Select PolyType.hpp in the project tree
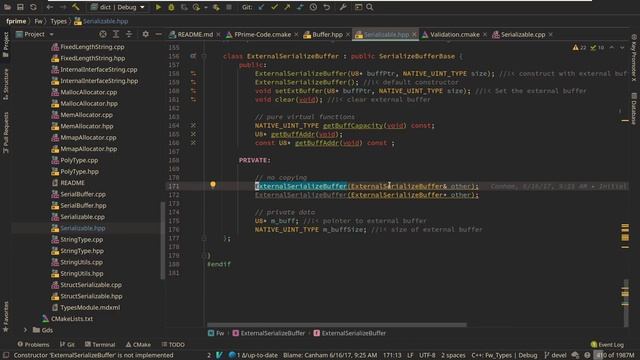Image resolution: width=640 pixels, height=360 pixels. (x=79, y=171)
